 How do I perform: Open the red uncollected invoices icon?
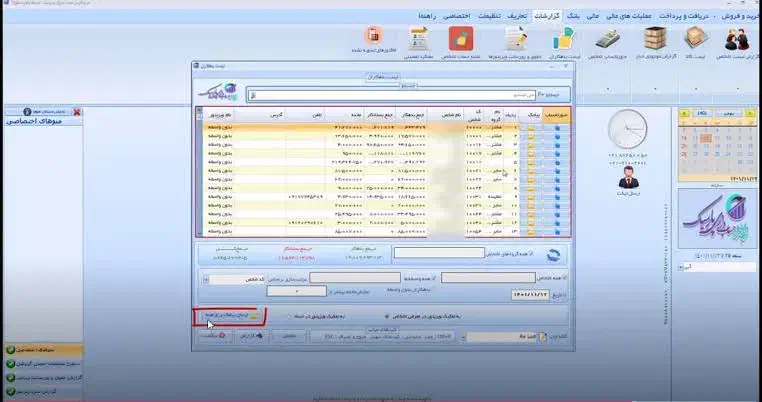pos(373,38)
